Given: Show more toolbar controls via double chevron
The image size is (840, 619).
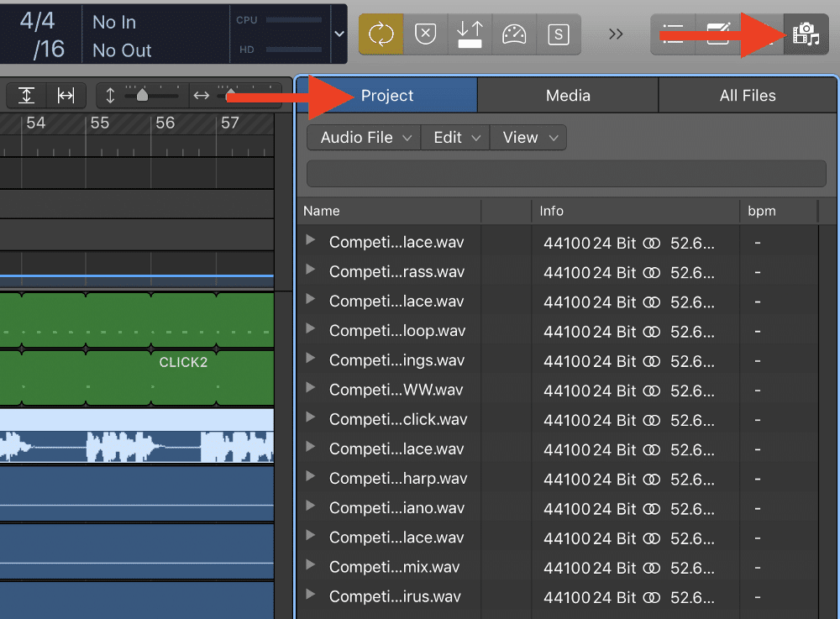Looking at the screenshot, I should pyautogui.click(x=616, y=34).
